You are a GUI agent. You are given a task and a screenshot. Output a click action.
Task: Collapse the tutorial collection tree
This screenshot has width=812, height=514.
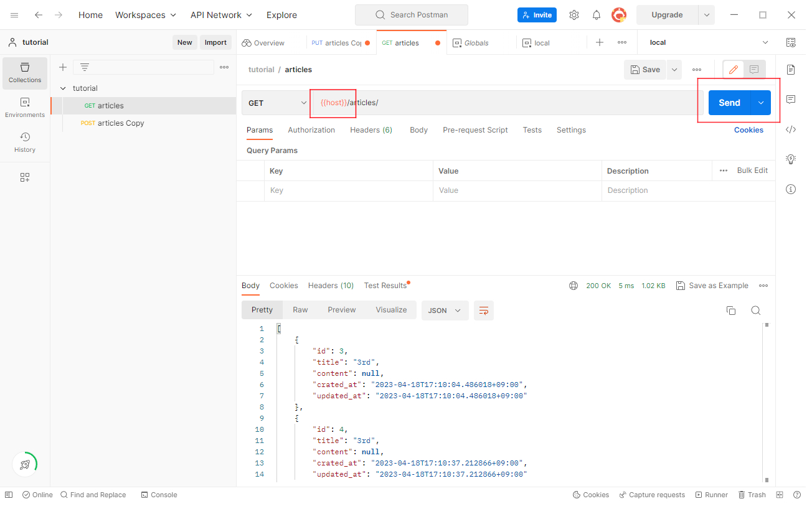coord(63,88)
